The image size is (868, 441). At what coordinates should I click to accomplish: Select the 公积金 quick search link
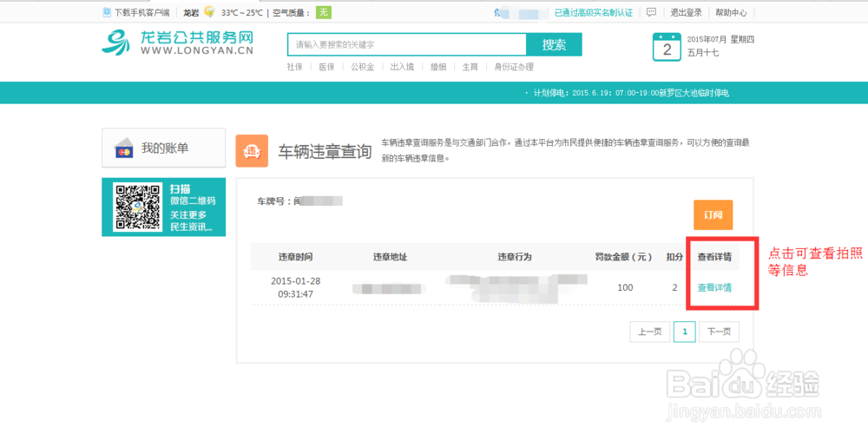click(363, 67)
